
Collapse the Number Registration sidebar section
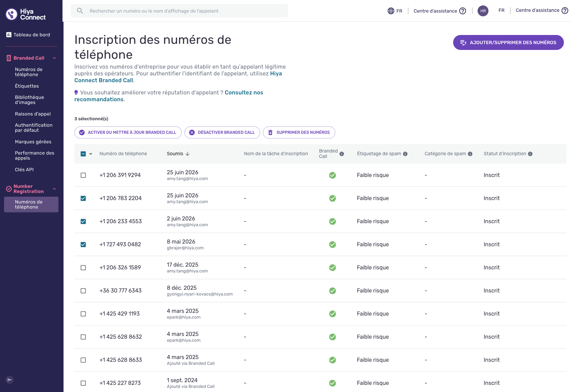click(54, 189)
